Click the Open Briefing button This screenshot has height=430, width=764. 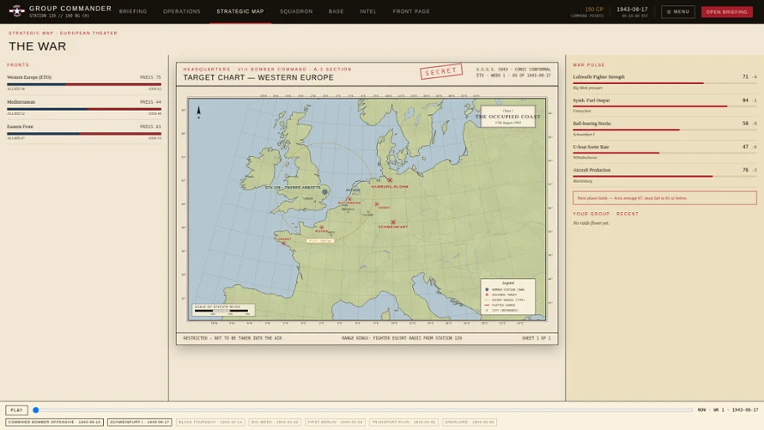(726, 12)
